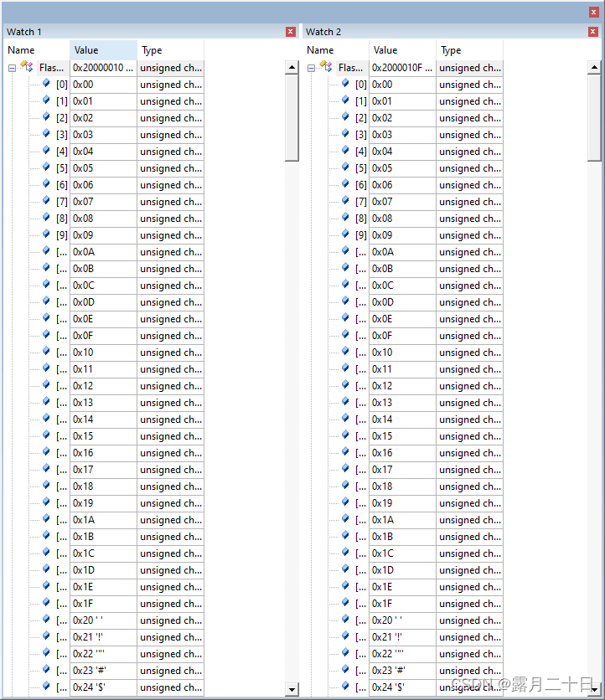Viewport: 605px width, 700px height.
Task: Click the icon for element [7] in Watch 2
Action: 345,200
